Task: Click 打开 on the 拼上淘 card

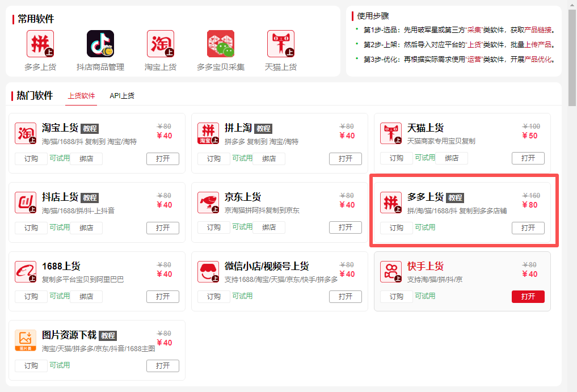Action: click(346, 159)
